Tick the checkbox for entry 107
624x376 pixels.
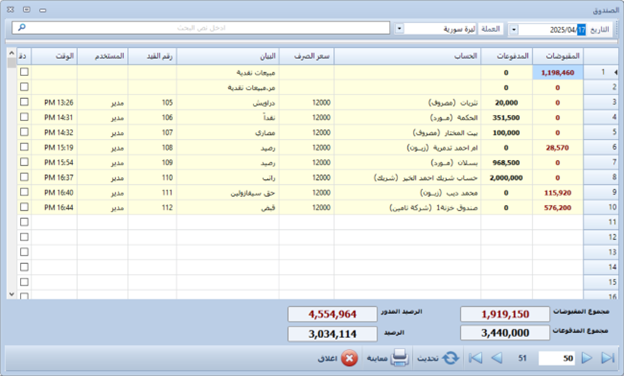(24, 132)
